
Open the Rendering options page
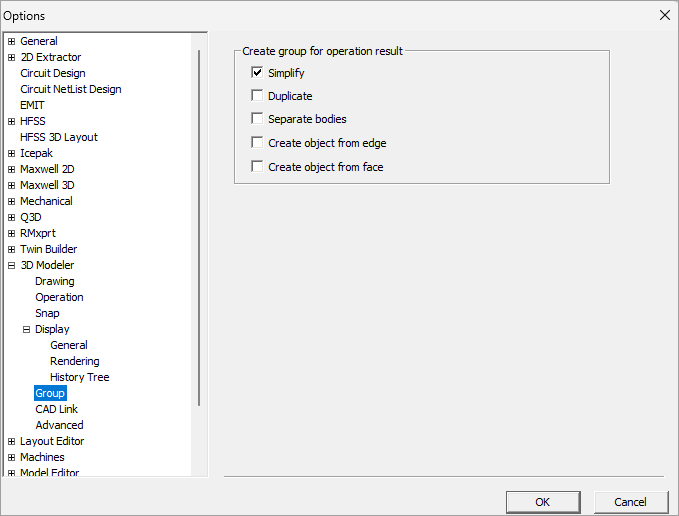click(x=74, y=361)
